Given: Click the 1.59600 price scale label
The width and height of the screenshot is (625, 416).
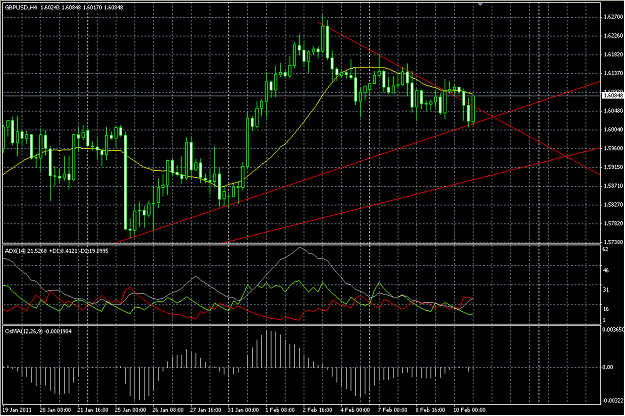Looking at the screenshot, I should (x=613, y=148).
